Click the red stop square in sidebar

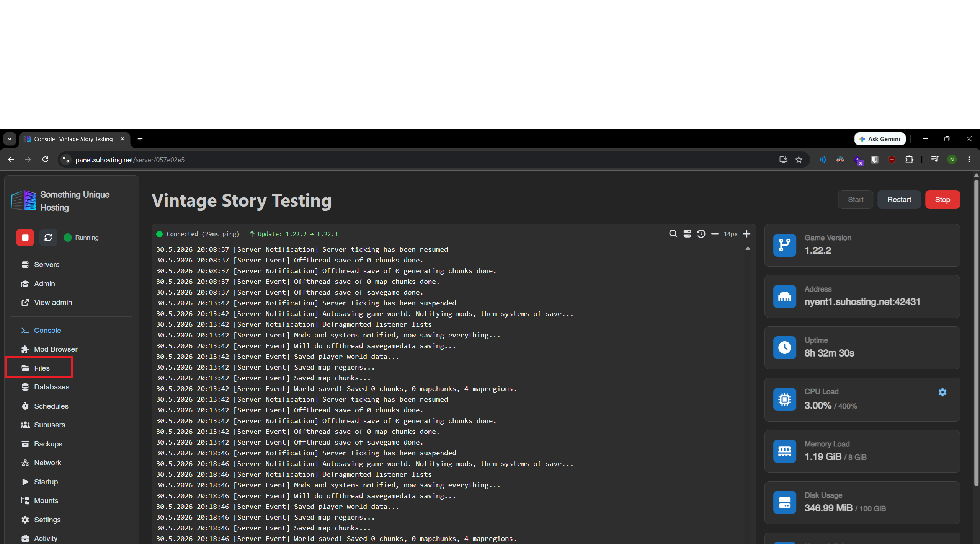25,238
